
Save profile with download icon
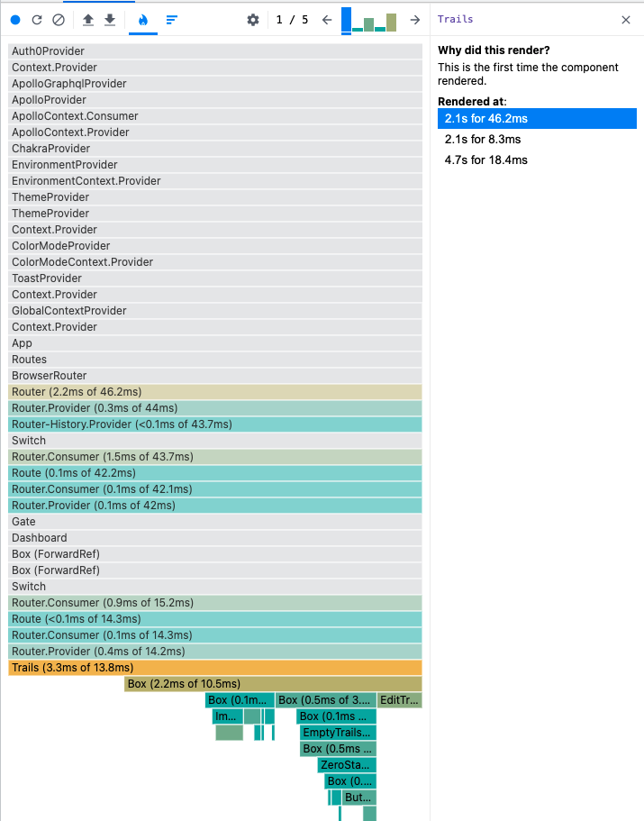click(110, 20)
